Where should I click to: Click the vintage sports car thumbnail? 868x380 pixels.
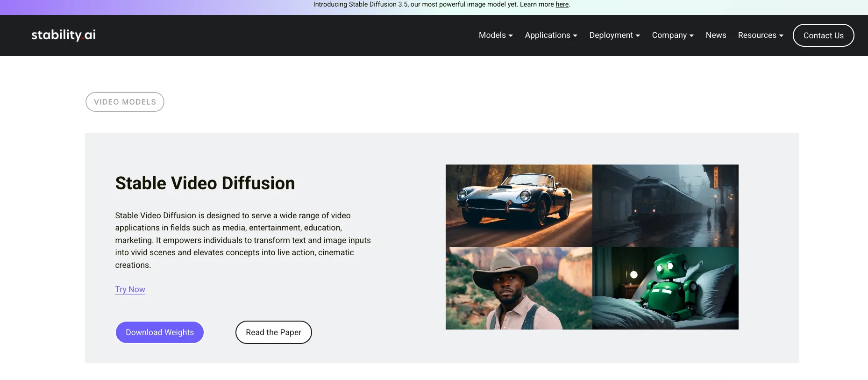pyautogui.click(x=519, y=206)
